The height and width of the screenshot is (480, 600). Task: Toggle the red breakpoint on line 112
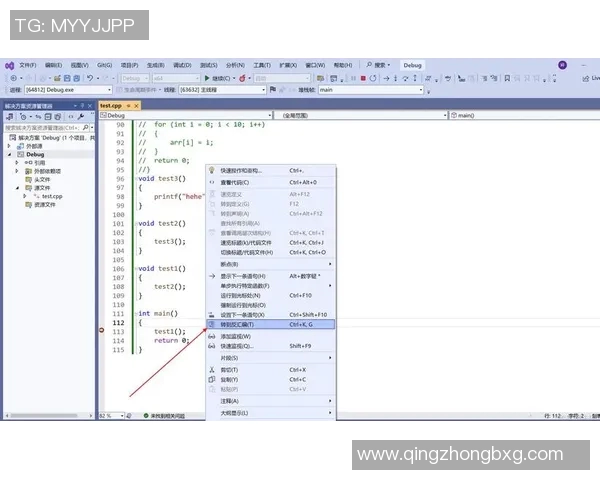[x=102, y=331]
